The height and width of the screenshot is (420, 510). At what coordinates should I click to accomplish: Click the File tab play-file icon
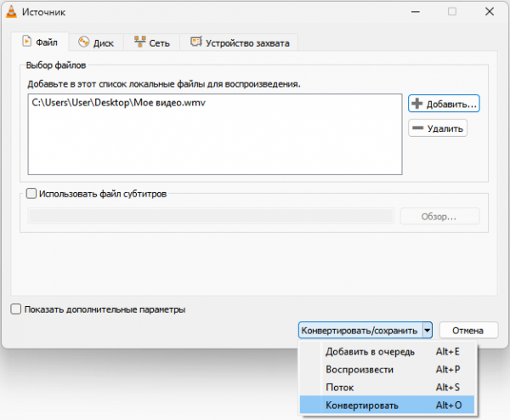coord(26,42)
